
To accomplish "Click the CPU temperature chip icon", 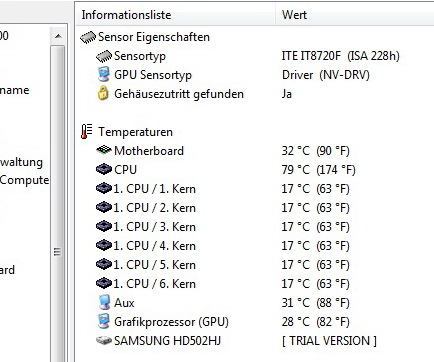I will 104,169.
